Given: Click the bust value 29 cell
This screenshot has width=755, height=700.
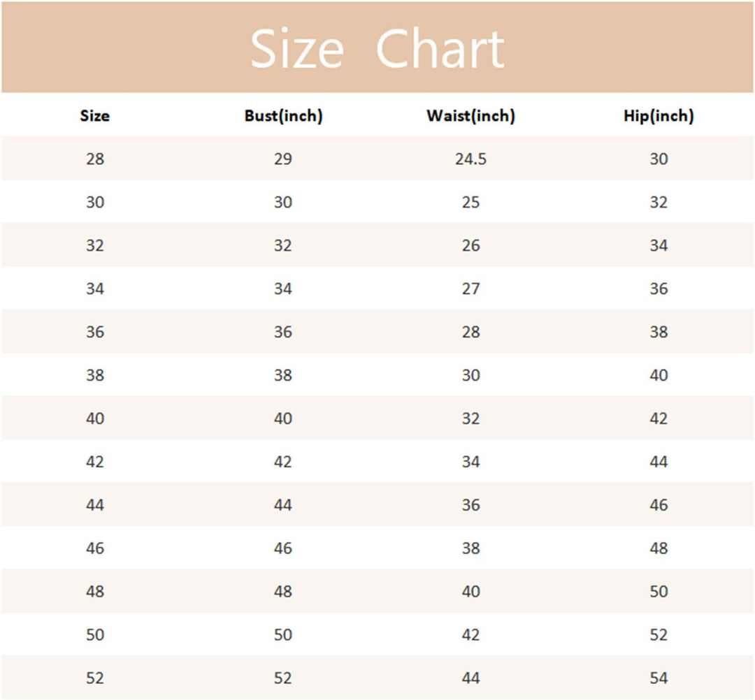Looking at the screenshot, I should click(283, 159).
